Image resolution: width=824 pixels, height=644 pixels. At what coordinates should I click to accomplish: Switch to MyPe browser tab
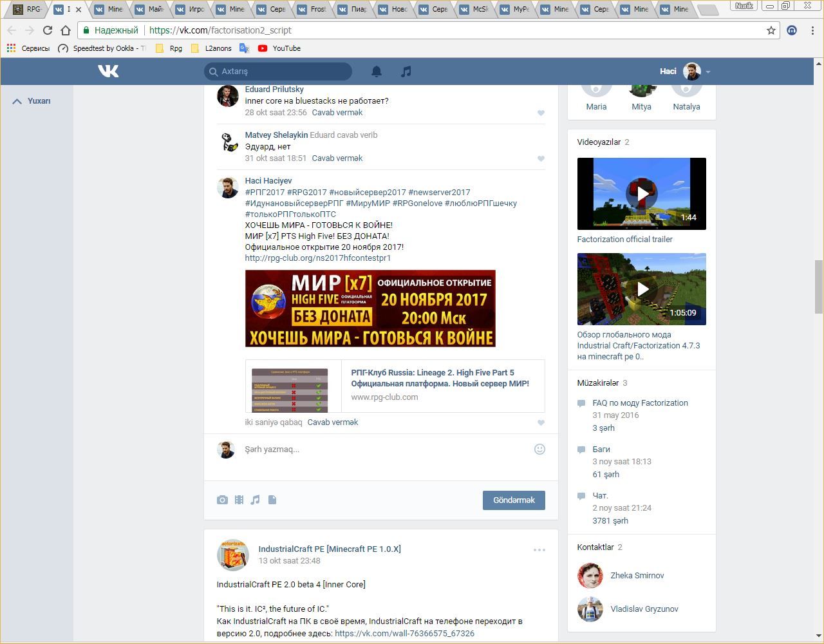click(x=515, y=9)
